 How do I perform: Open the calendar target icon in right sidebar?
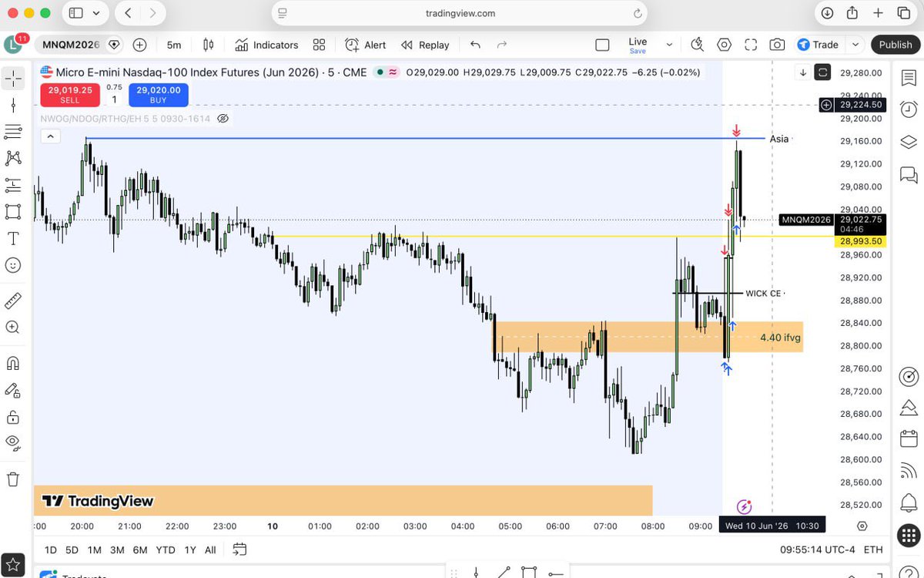click(x=909, y=378)
